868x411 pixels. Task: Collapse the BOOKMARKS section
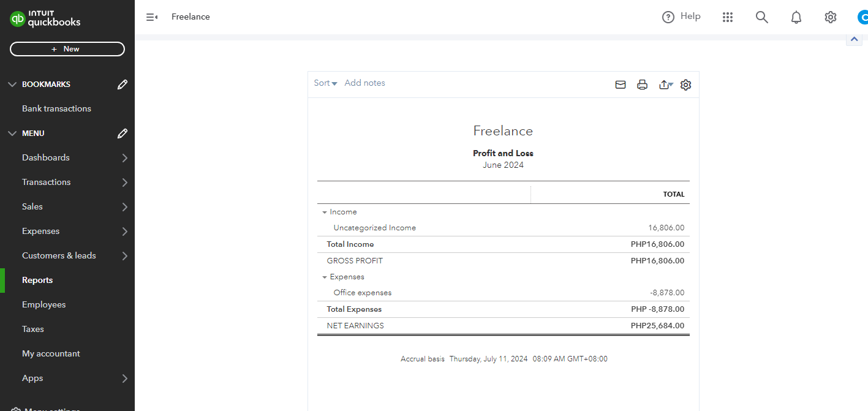(12, 85)
